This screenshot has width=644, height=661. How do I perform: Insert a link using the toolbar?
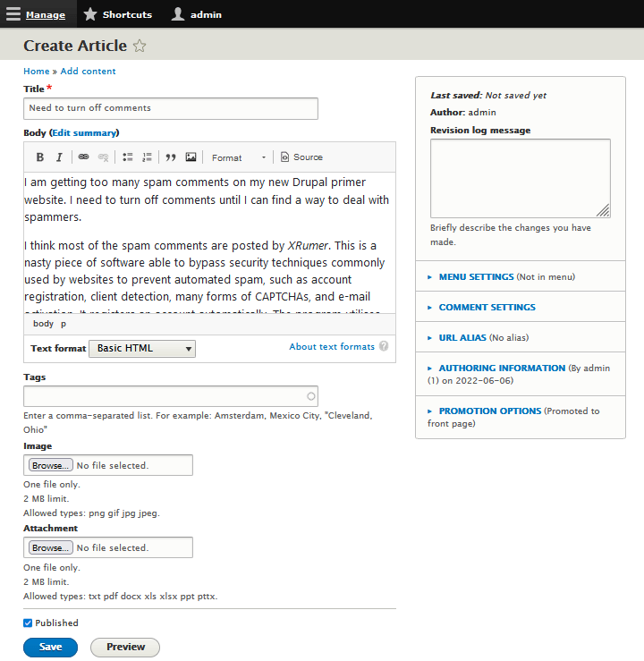(83, 157)
